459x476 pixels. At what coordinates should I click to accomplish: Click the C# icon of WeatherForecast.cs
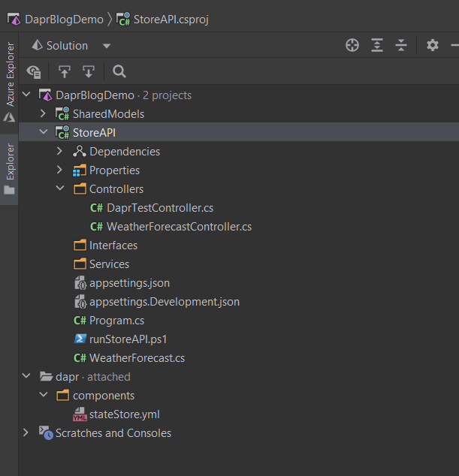pos(80,358)
